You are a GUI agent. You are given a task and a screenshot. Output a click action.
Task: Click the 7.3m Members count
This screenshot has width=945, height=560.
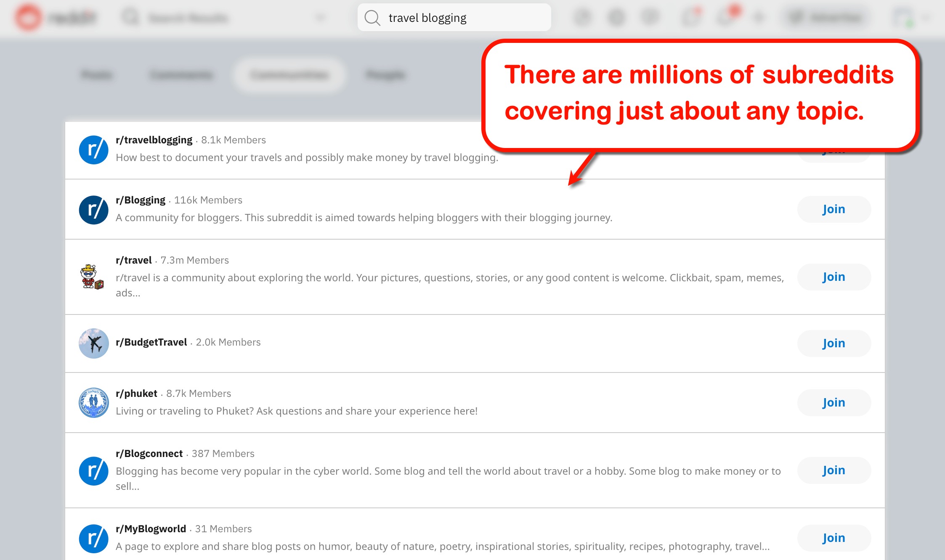pyautogui.click(x=195, y=260)
